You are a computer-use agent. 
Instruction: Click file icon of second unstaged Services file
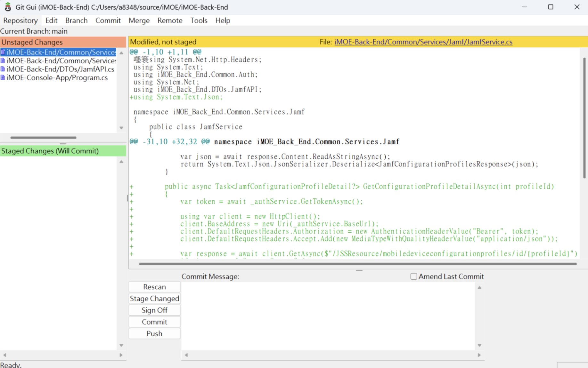point(3,61)
